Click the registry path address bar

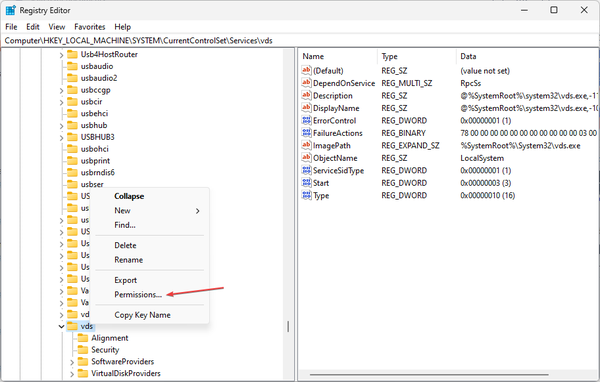click(300, 41)
